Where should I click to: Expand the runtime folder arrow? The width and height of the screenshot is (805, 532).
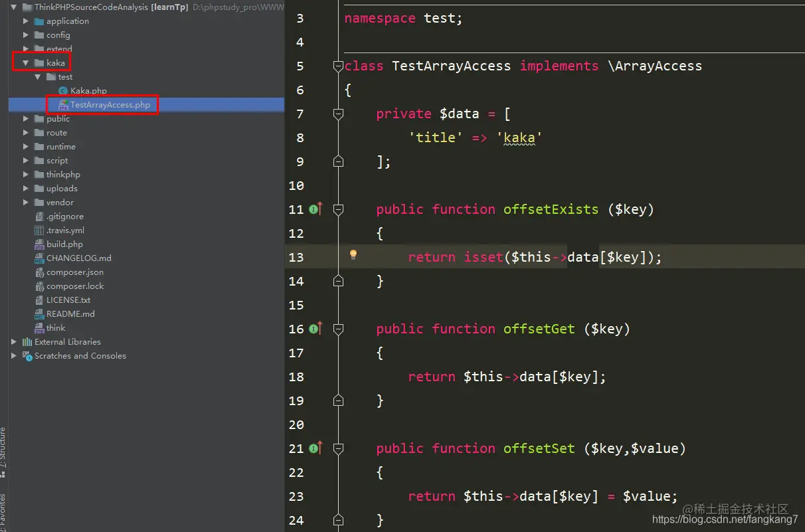coord(26,147)
